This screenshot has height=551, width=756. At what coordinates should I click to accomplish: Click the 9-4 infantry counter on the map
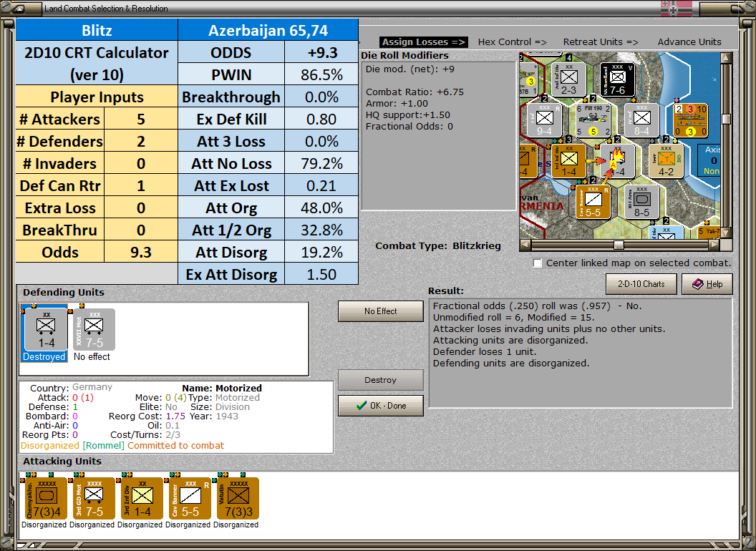pyautogui.click(x=544, y=120)
